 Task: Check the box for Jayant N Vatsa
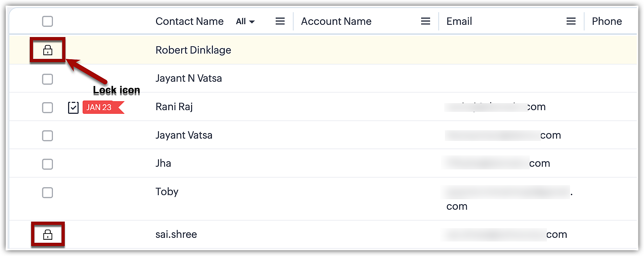tap(48, 79)
